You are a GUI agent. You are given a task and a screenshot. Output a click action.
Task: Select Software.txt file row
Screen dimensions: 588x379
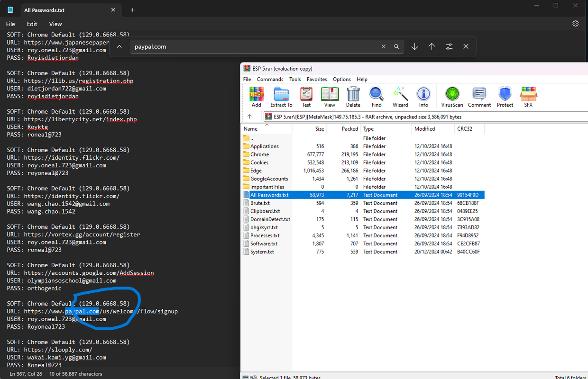pos(363,244)
